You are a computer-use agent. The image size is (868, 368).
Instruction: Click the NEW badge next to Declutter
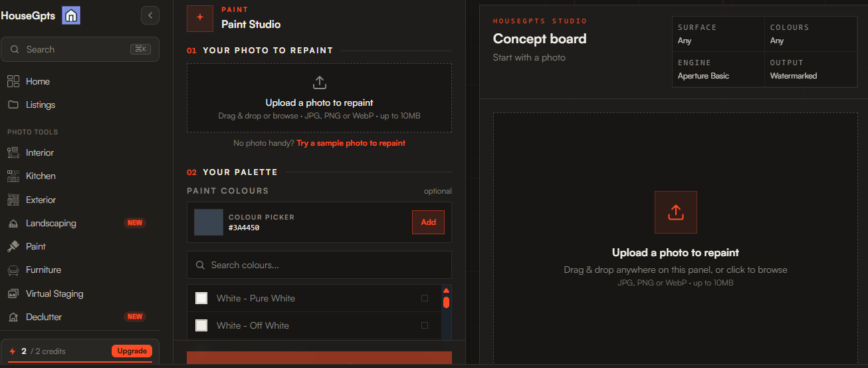135,317
